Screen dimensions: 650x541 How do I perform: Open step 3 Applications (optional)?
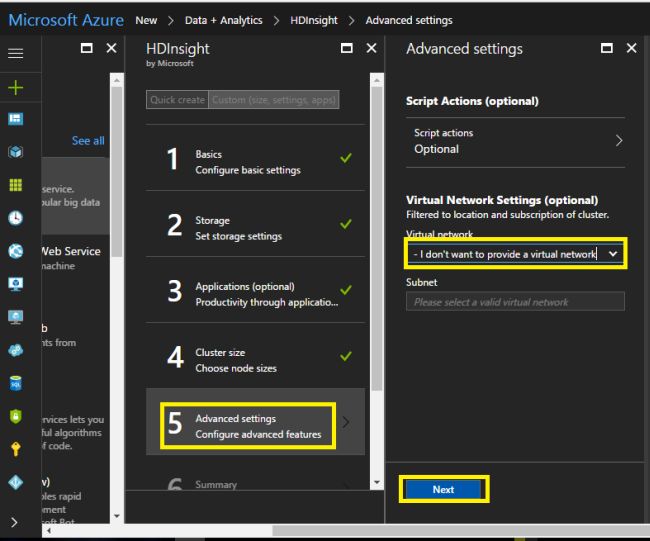click(255, 290)
